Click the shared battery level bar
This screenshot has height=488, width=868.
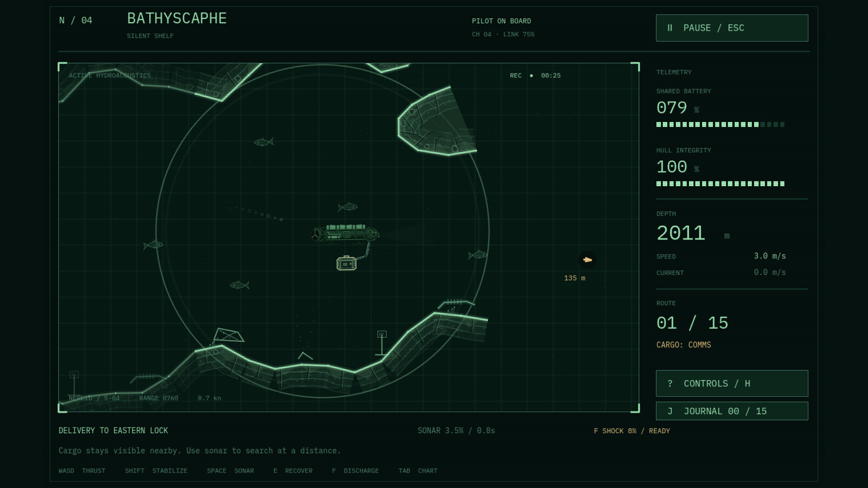(720, 125)
